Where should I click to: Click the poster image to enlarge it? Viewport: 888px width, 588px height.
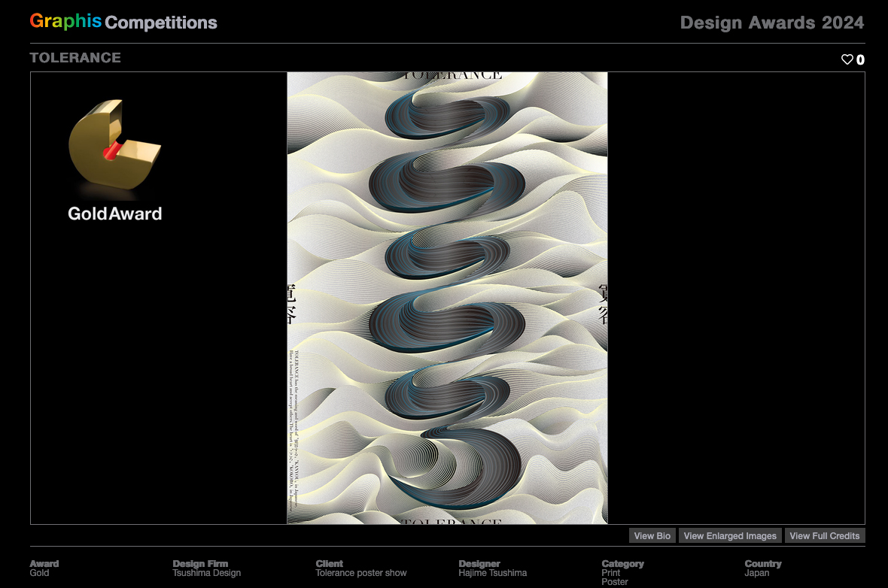tap(447, 297)
